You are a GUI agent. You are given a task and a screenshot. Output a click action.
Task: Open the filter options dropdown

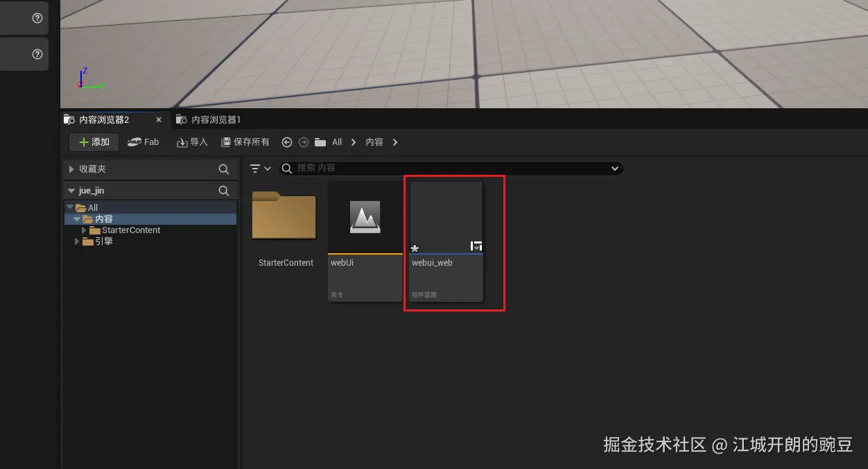click(x=260, y=169)
